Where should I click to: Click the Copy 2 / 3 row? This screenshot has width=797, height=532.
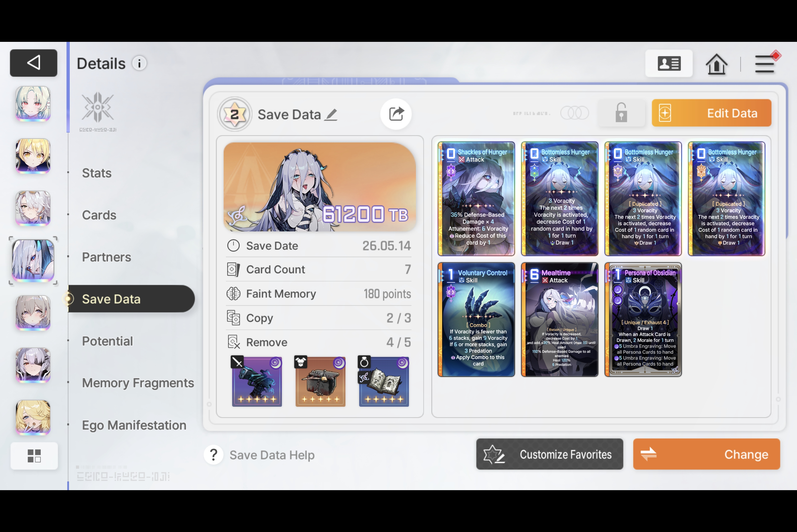click(319, 318)
